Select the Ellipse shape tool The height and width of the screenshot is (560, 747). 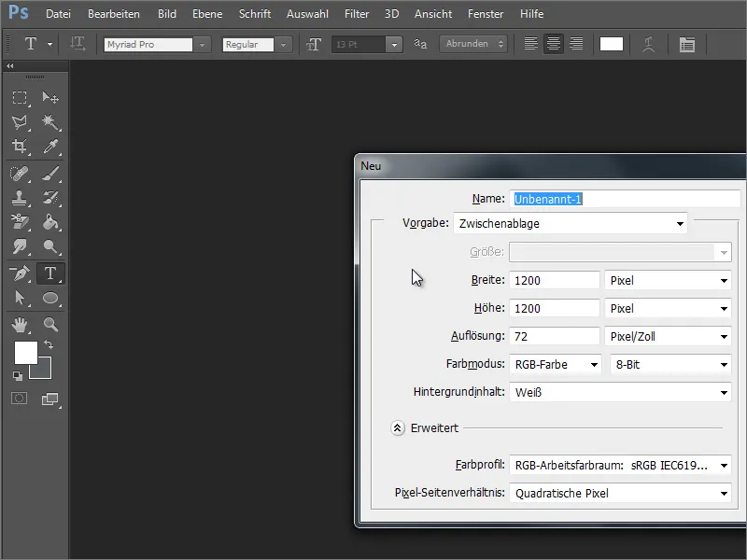(50, 298)
